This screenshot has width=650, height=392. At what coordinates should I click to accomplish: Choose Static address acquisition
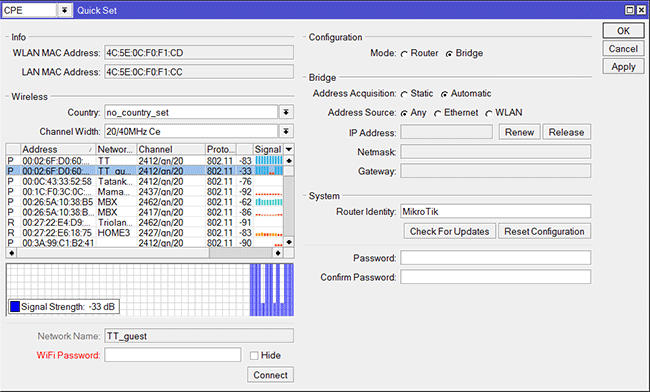point(404,94)
